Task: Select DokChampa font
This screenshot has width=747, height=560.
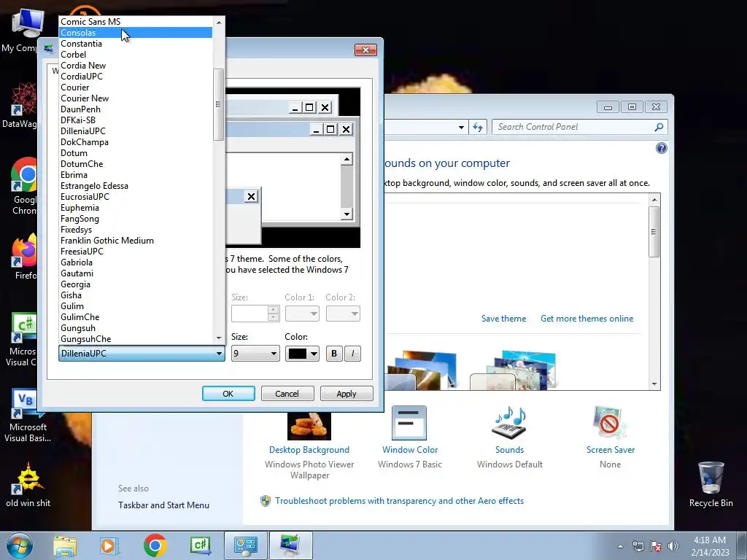Action: (x=135, y=142)
